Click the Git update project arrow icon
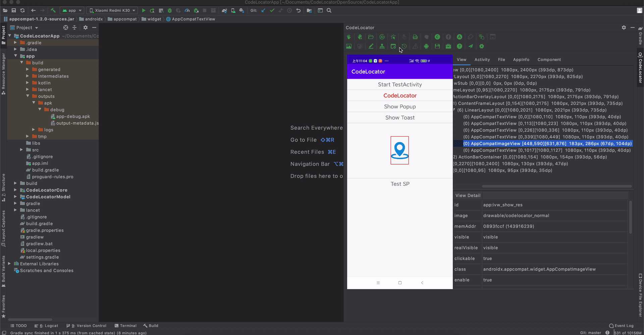This screenshot has width=644, height=335. pyautogui.click(x=263, y=11)
